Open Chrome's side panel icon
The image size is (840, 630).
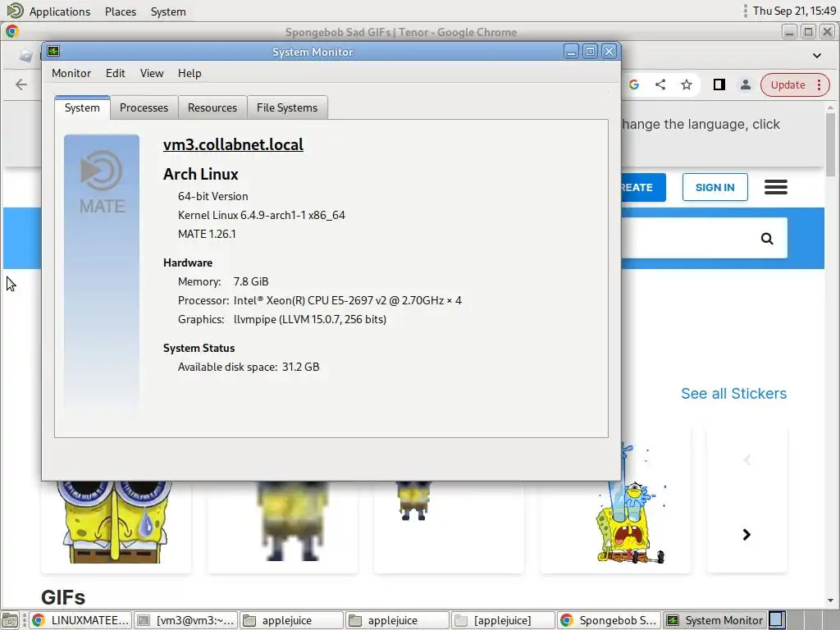click(x=719, y=84)
